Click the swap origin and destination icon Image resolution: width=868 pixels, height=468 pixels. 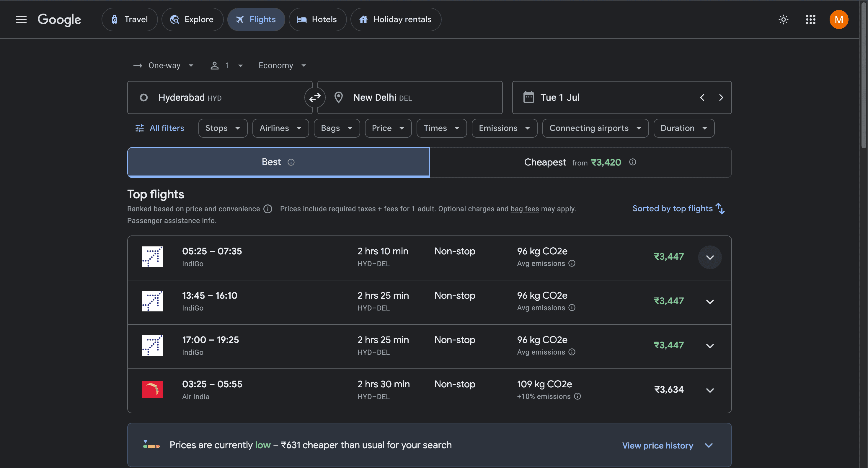[315, 97]
